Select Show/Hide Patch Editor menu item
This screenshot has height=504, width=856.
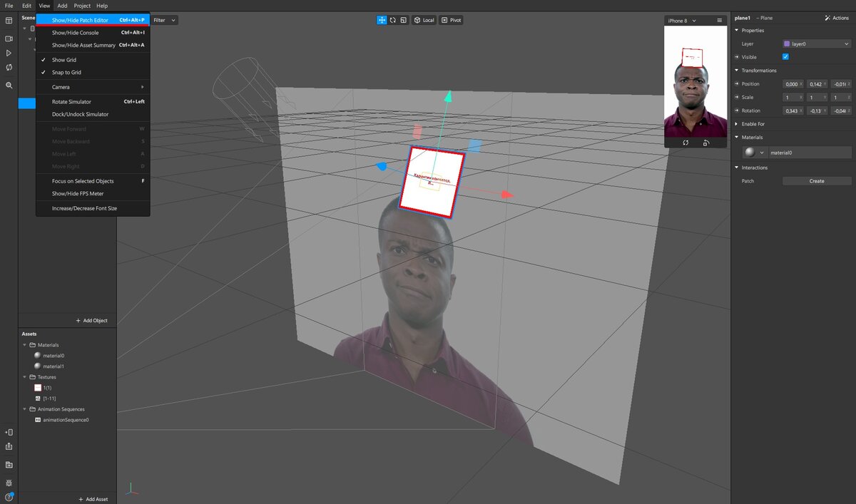[x=93, y=20]
